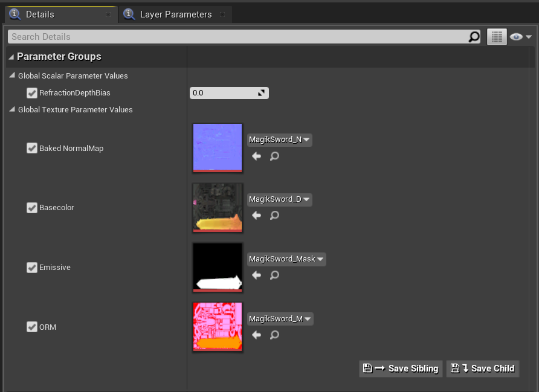This screenshot has height=392, width=539.
Task: Click the RefractionDepthBias 0.0 value field
Action: 229,93
